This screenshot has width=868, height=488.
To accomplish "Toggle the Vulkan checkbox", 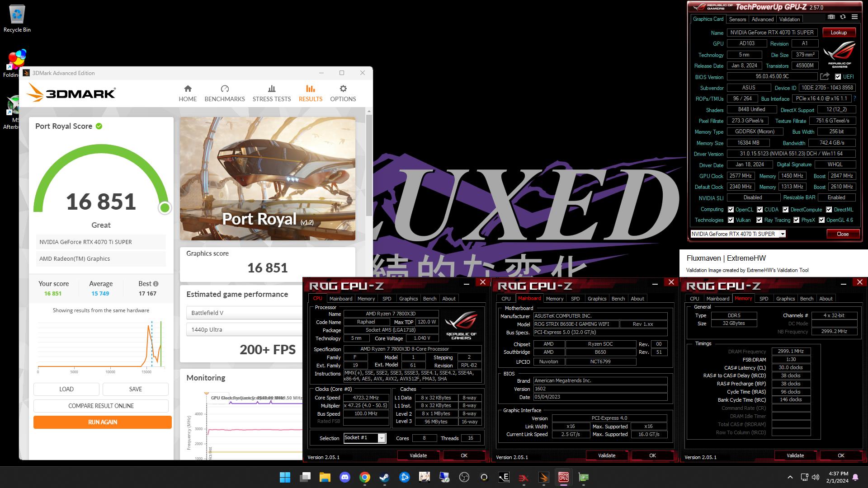I will (731, 220).
